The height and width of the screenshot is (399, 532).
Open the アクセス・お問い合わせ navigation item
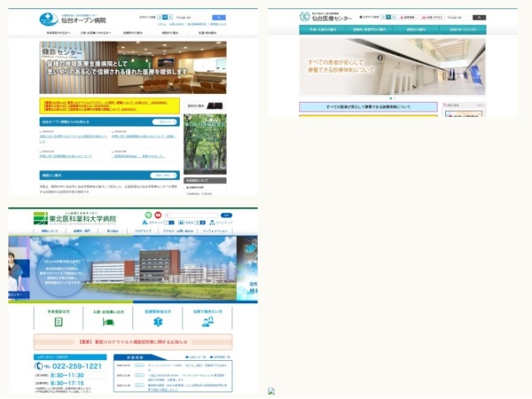[x=178, y=231]
